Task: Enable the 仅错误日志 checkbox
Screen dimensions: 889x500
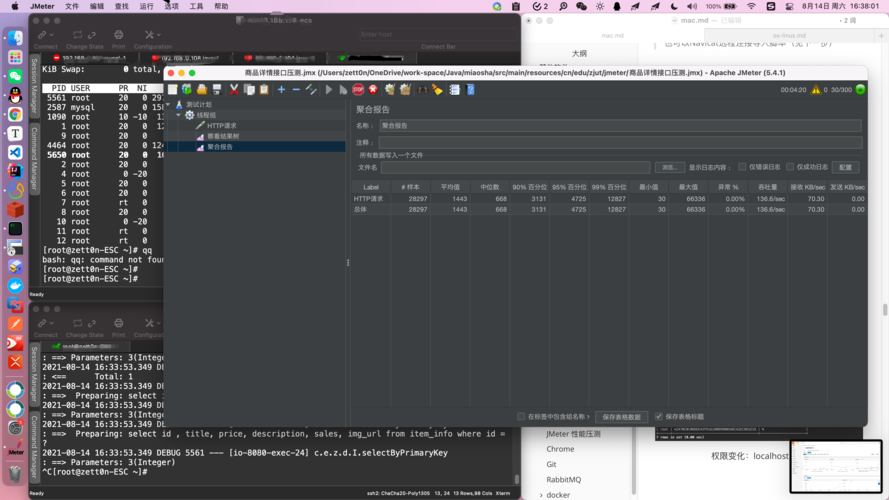Action: [x=742, y=167]
